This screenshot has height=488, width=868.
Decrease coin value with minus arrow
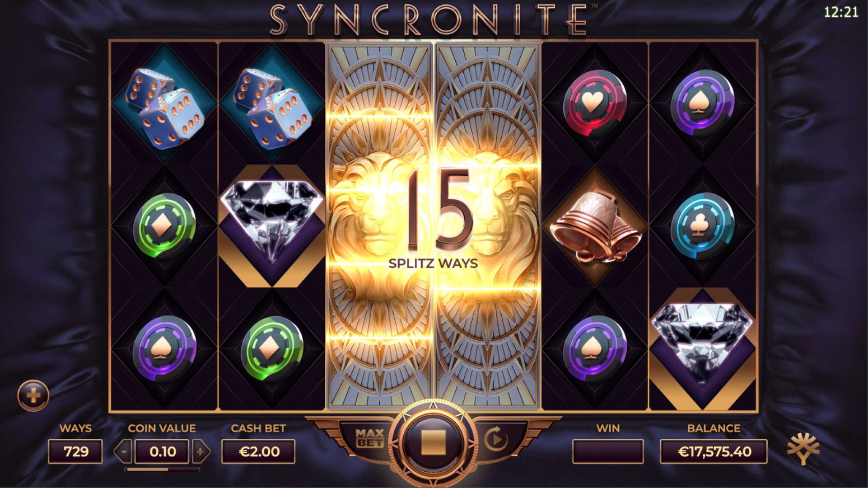click(124, 451)
